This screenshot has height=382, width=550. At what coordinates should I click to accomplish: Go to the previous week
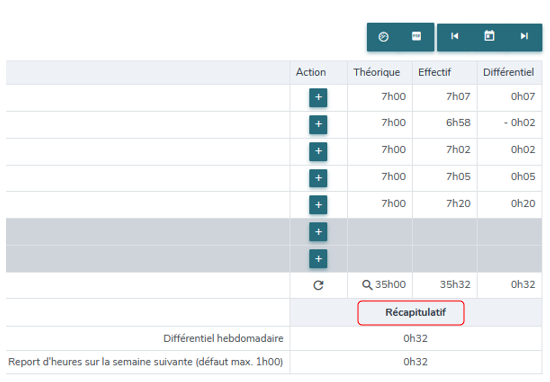455,36
